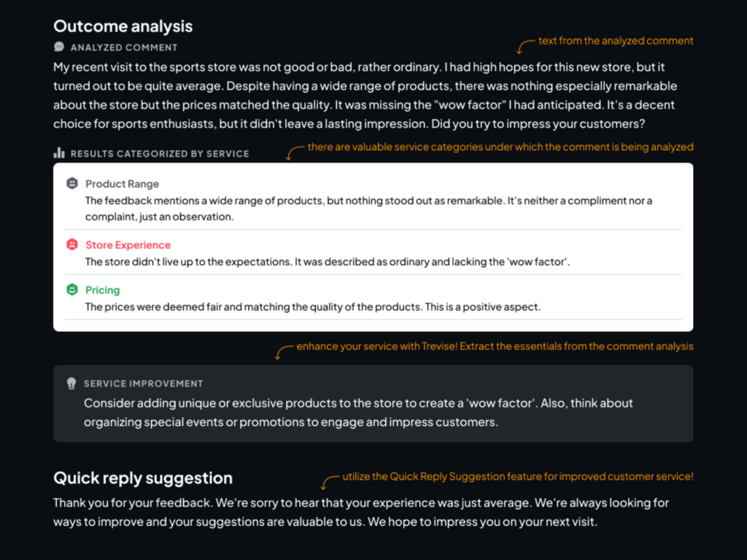Open the Store Experience category title

[128, 245]
